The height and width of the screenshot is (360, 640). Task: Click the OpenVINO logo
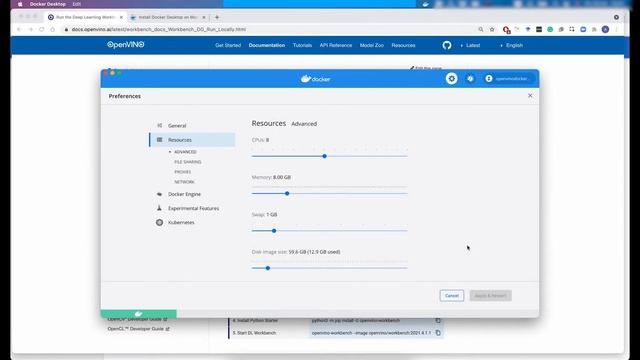coord(126,45)
